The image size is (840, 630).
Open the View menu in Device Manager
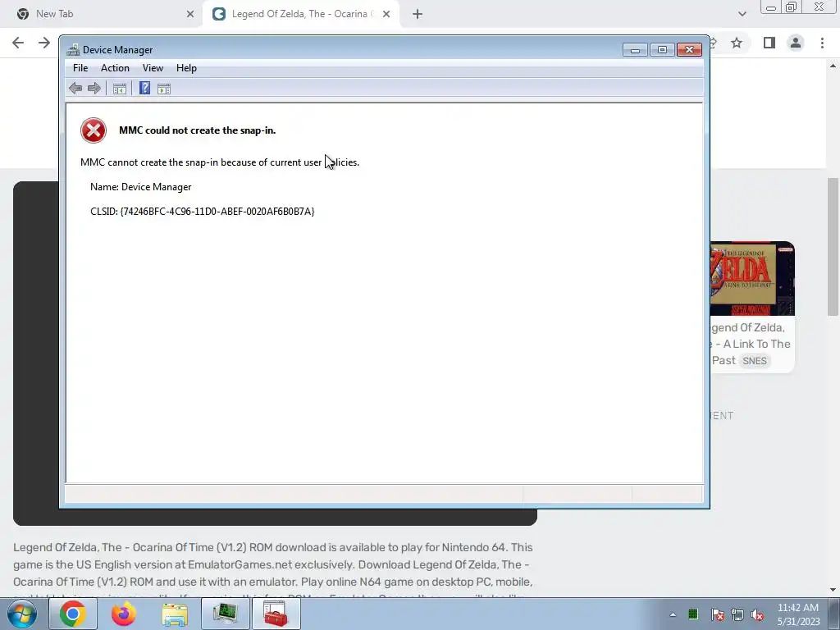pyautogui.click(x=153, y=68)
